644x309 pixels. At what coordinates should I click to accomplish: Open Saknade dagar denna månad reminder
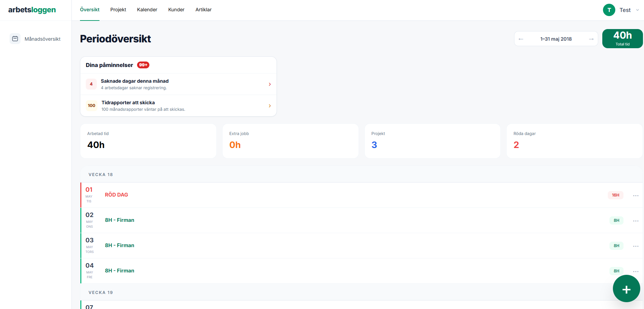click(178, 84)
